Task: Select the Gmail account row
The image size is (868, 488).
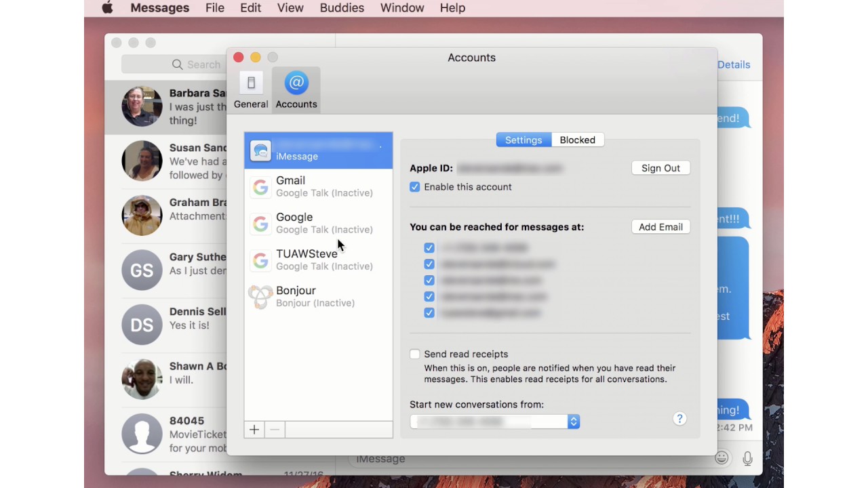Action: [x=318, y=187]
